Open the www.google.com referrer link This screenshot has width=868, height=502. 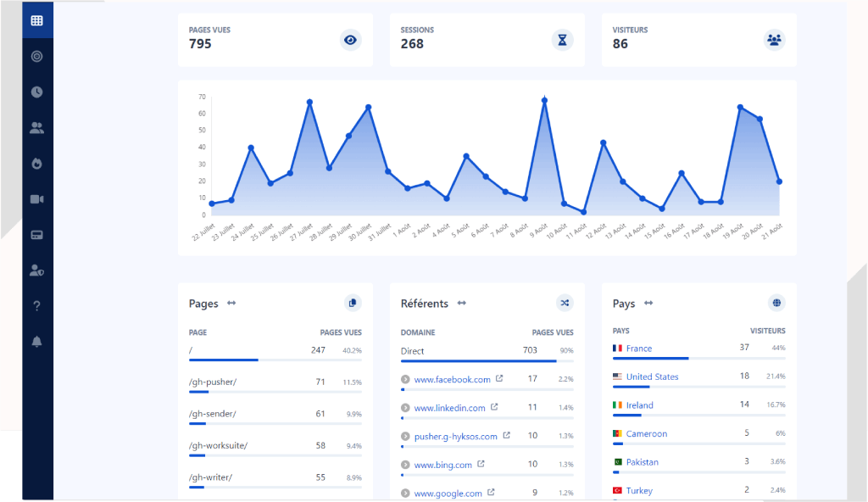tap(448, 494)
